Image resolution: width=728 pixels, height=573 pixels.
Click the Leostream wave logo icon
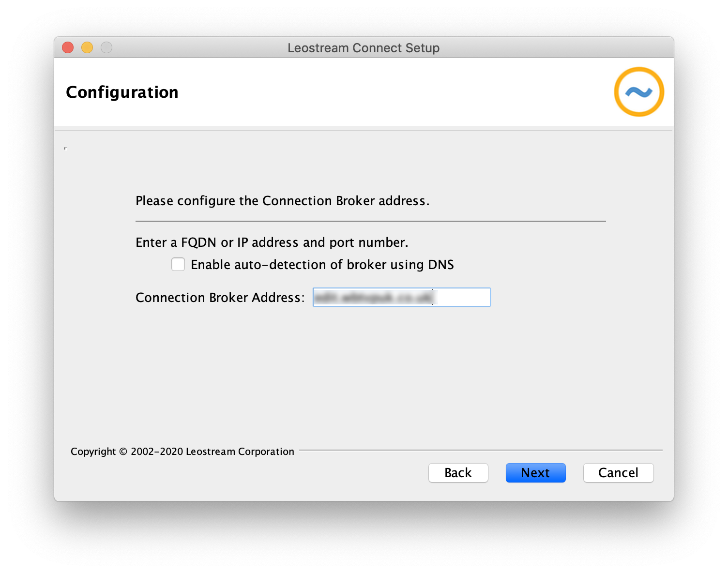[638, 92]
